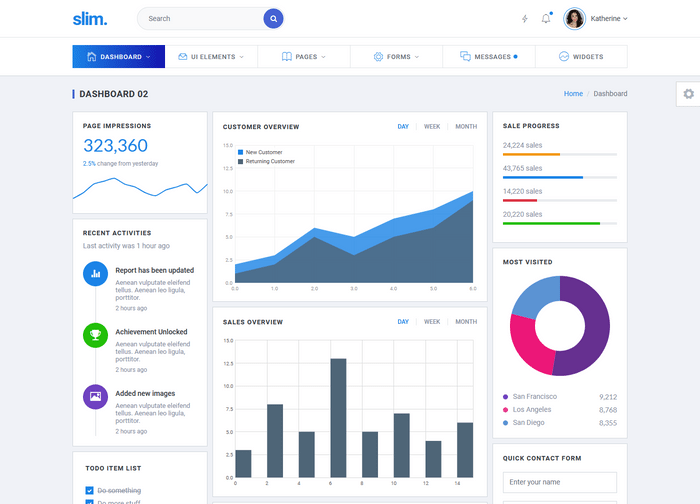Select Week in Sales Overview

coord(432,322)
